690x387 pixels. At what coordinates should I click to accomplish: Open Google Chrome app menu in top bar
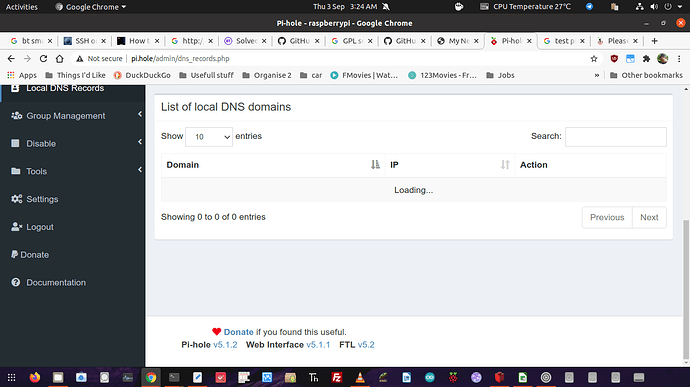coord(90,7)
